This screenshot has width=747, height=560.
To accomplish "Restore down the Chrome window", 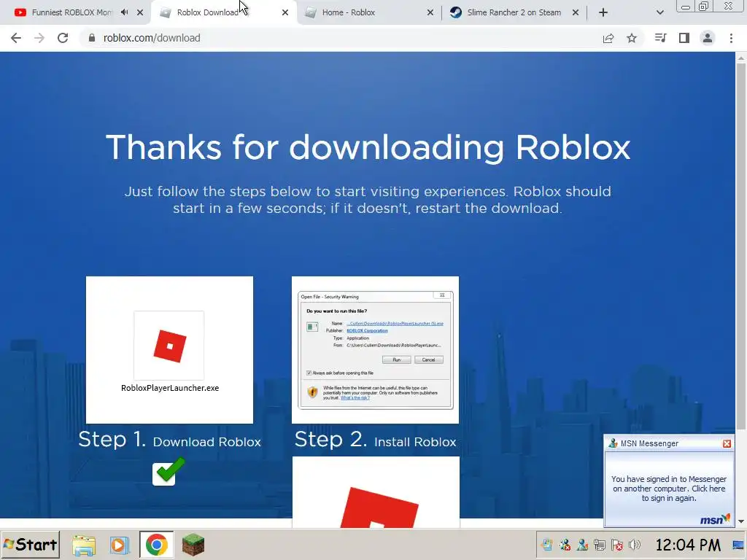I will (x=703, y=7).
